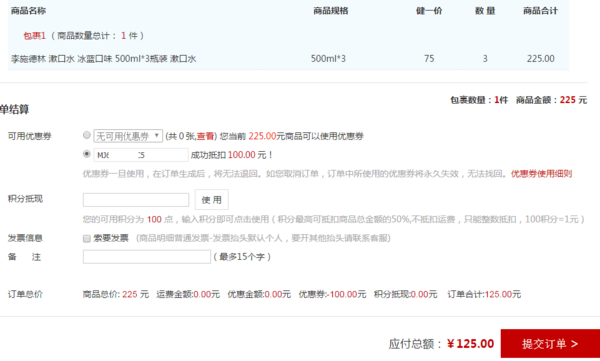The width and height of the screenshot is (600, 361).
Task: Click the 健一价 column header
Action: pyautogui.click(x=429, y=11)
